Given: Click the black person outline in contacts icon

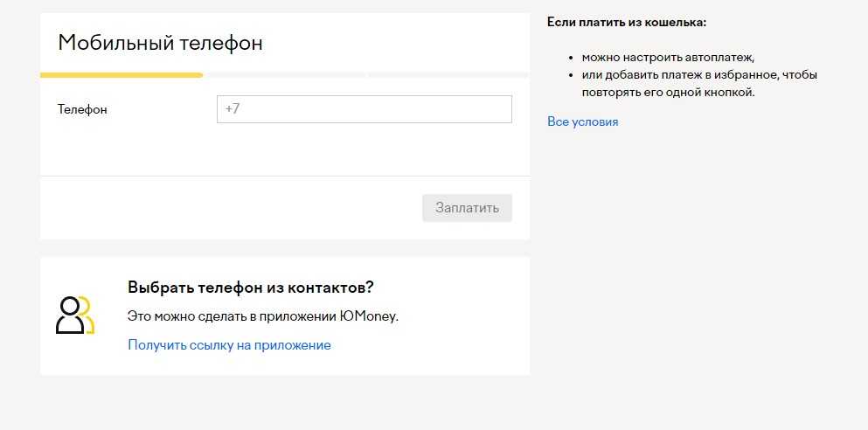Looking at the screenshot, I should click(x=69, y=316).
